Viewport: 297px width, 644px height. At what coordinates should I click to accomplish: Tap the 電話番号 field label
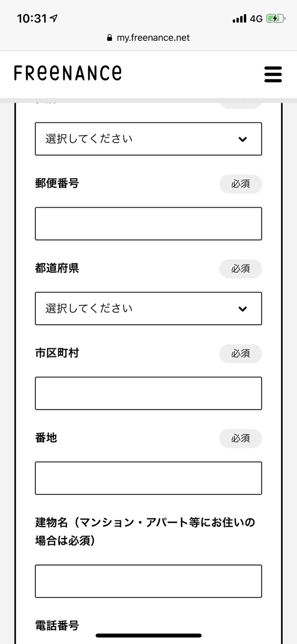coord(57,625)
